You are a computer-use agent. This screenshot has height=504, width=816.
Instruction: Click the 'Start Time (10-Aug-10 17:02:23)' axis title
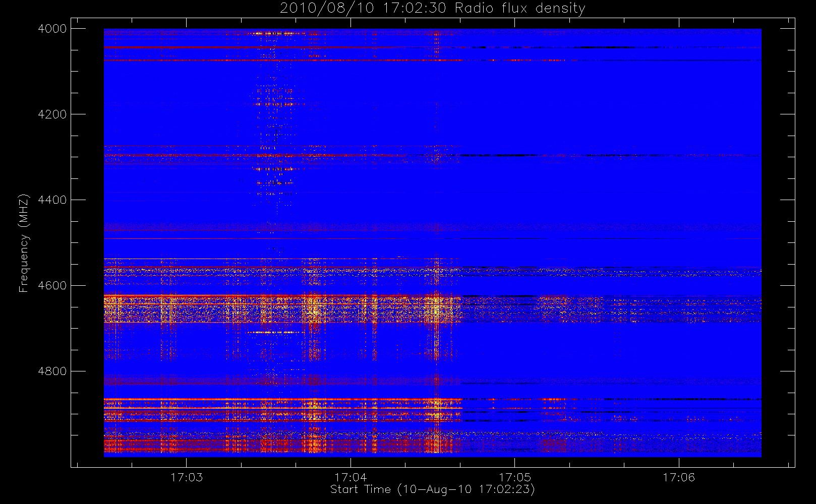(433, 489)
